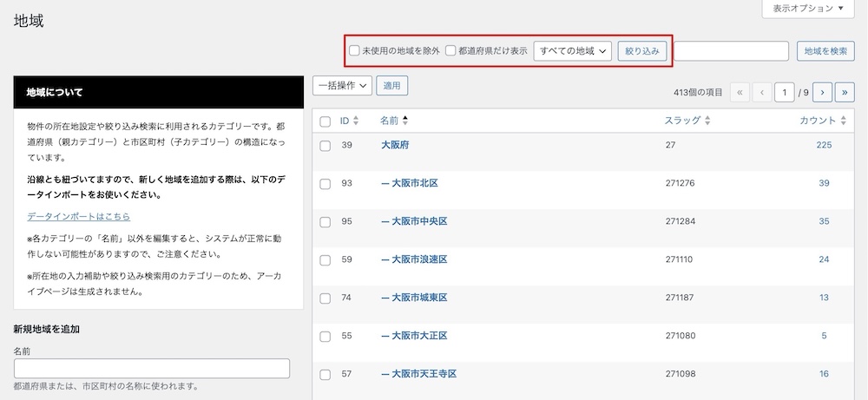Viewport: 868px width, 400px height.
Task: Sort by スラッグ column arrows
Action: pyautogui.click(x=707, y=121)
